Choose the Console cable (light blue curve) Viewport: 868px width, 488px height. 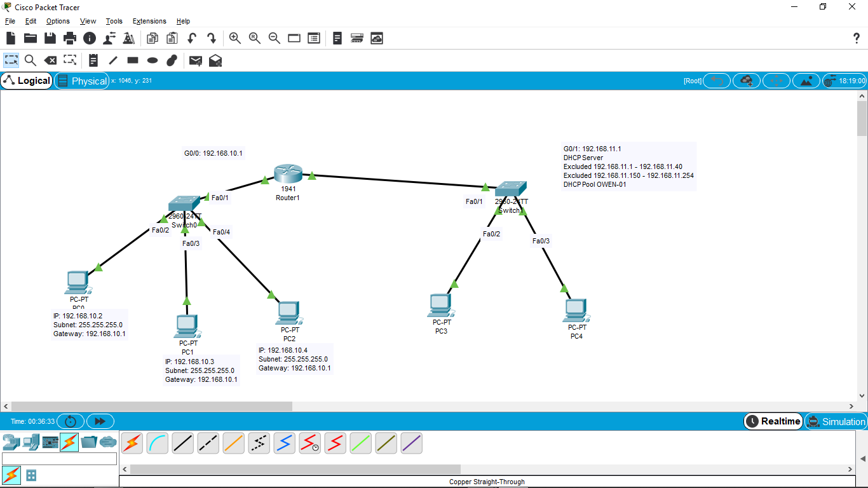[x=158, y=443]
